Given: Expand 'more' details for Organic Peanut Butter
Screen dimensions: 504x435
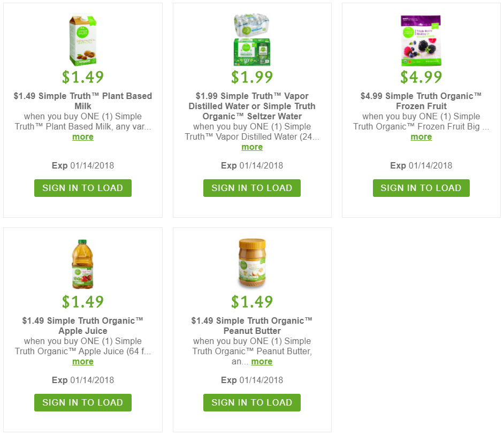Looking at the screenshot, I should (262, 362).
